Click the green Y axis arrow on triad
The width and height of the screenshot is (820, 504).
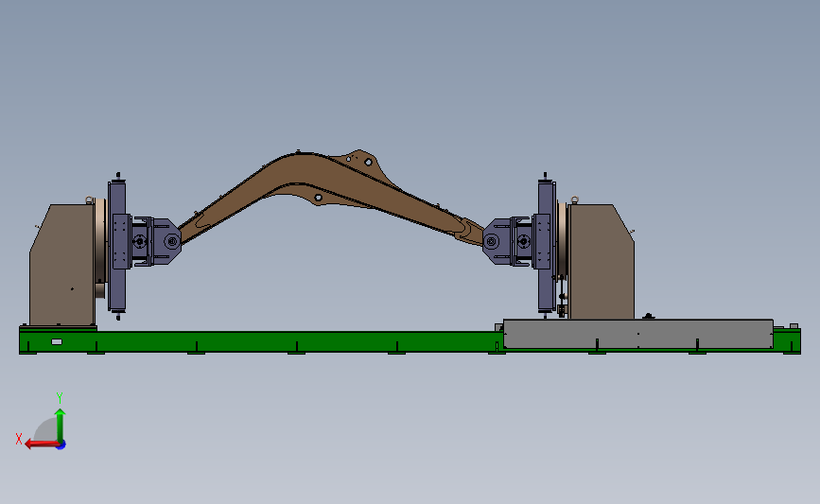pyautogui.click(x=61, y=425)
